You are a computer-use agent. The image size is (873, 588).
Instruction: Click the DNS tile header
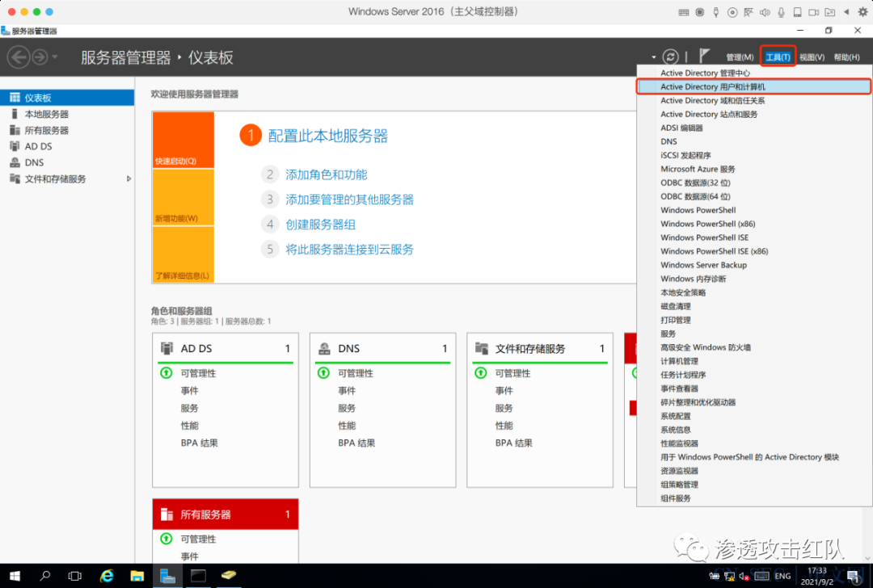pos(382,349)
